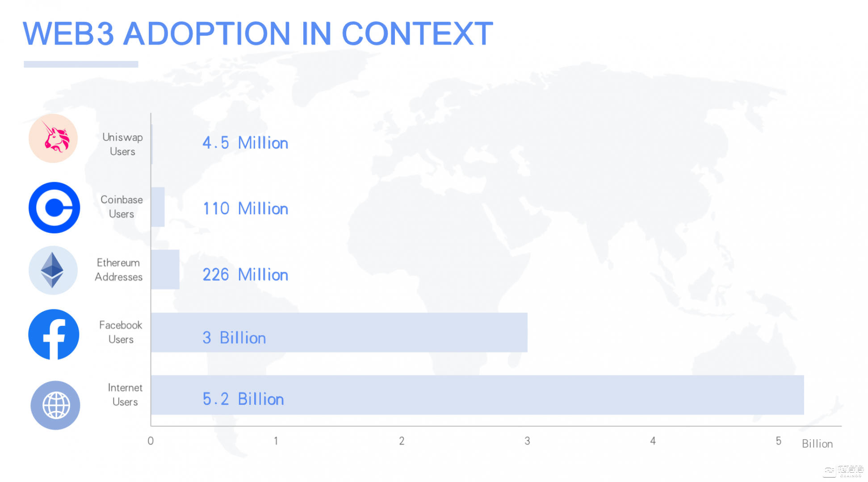Image resolution: width=868 pixels, height=482 pixels.
Task: Click the 3 Billion value label
Action: pyautogui.click(x=234, y=338)
